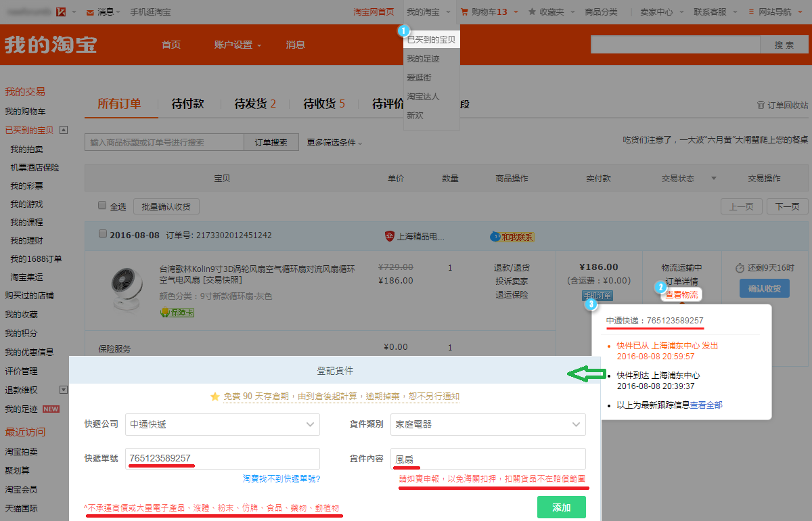
Task: Check the 全选 select-all checkbox
Action: tap(102, 206)
